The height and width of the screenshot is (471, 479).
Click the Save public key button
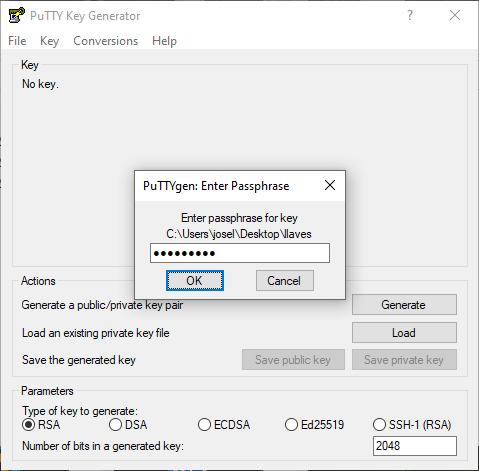[x=293, y=360]
